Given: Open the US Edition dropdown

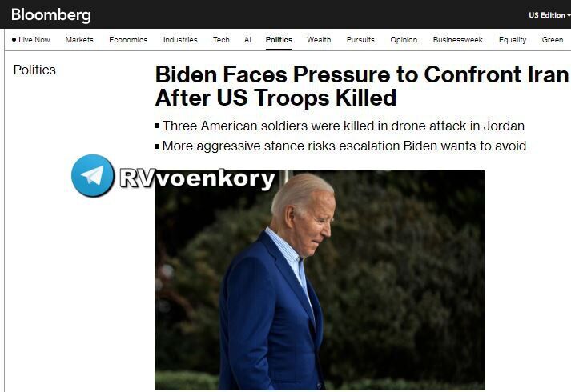Looking at the screenshot, I should [x=549, y=15].
